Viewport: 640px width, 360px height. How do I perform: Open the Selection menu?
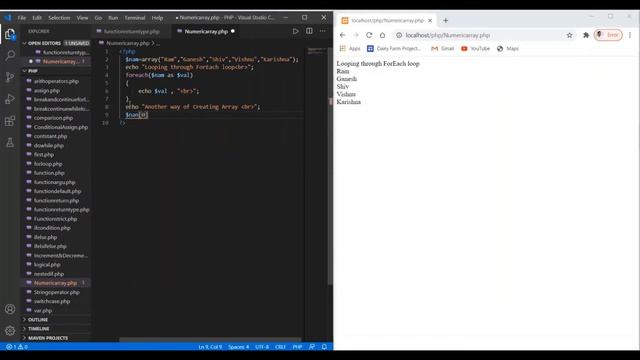(59, 18)
